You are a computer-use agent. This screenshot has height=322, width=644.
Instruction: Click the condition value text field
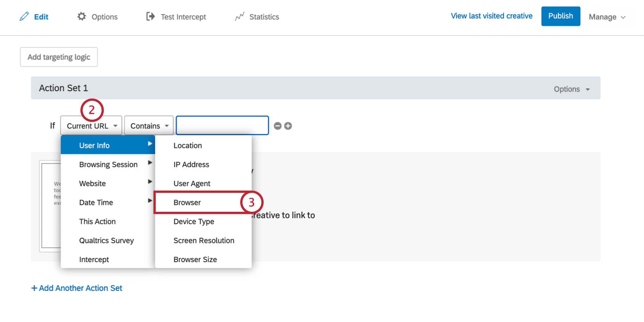[x=222, y=125]
